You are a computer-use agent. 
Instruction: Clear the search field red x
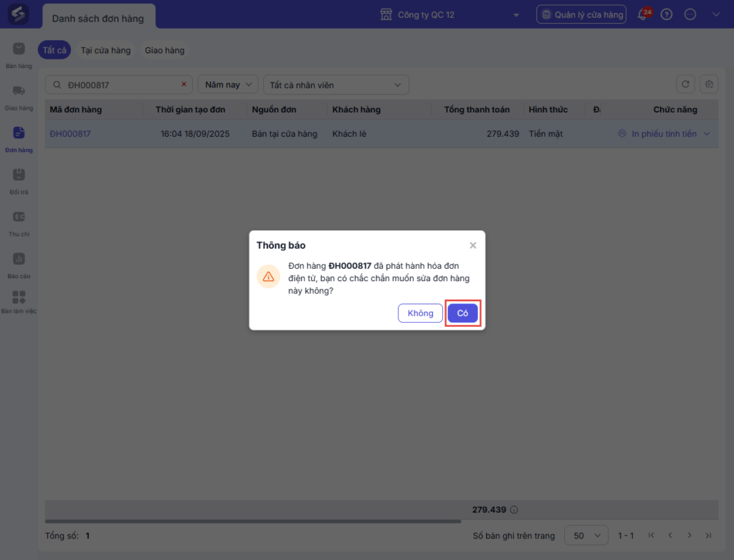pos(184,85)
